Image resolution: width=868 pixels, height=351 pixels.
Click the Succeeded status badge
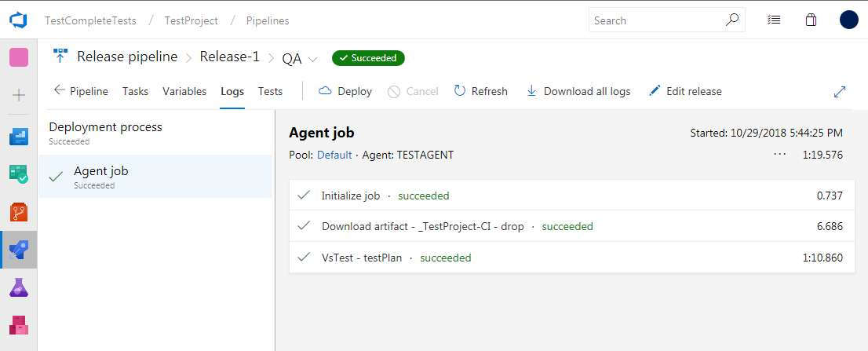pyautogui.click(x=368, y=57)
